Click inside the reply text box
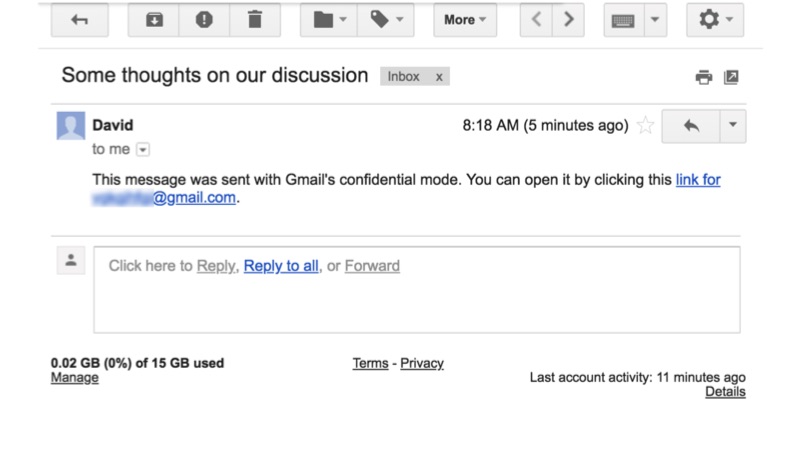801x449 pixels. click(x=416, y=302)
